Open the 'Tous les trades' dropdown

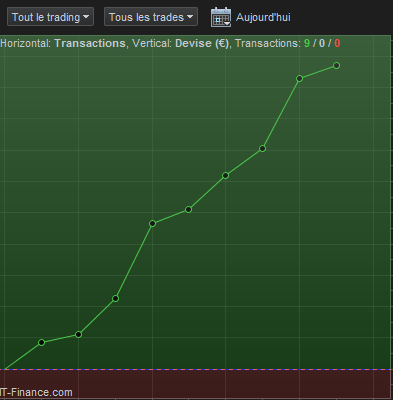pyautogui.click(x=151, y=17)
